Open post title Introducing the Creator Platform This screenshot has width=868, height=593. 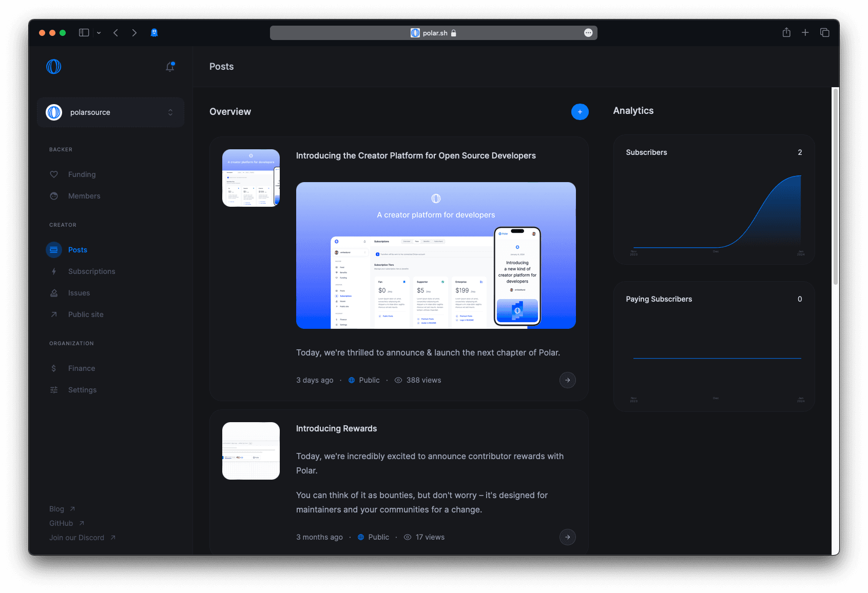[x=416, y=155]
